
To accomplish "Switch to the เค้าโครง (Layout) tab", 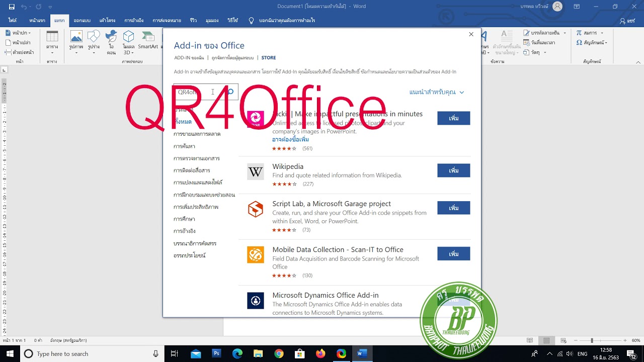I will pos(107,21).
